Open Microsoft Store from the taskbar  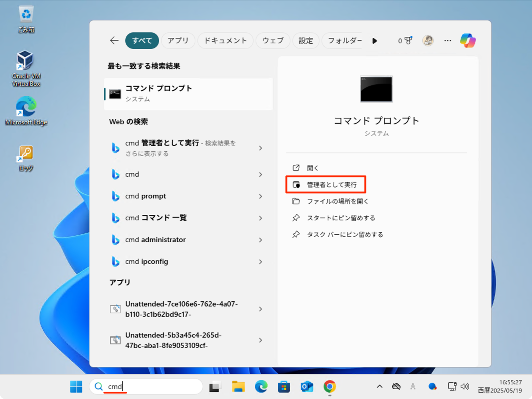284,387
